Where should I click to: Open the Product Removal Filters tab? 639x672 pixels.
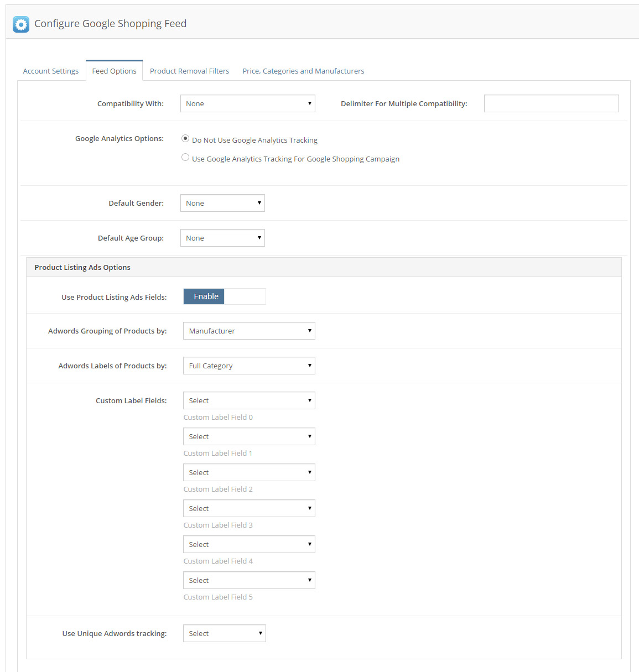click(189, 71)
